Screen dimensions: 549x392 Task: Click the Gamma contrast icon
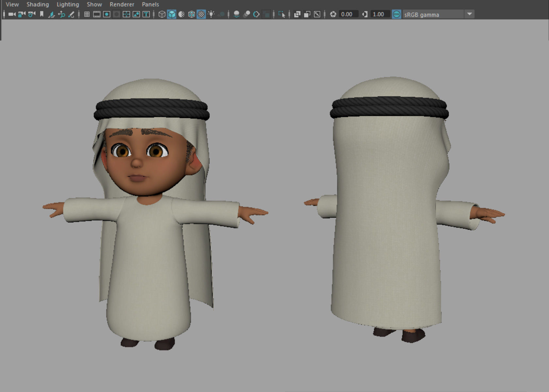[365, 14]
